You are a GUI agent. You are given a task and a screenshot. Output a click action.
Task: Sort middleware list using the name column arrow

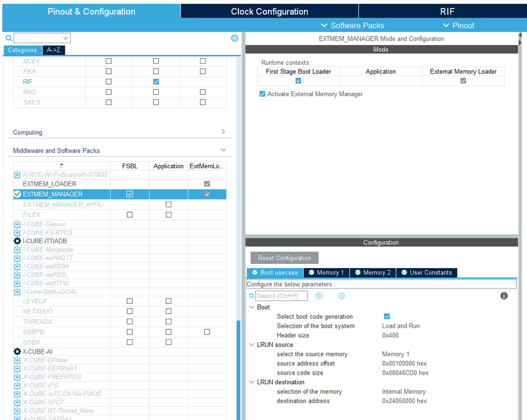62,166
